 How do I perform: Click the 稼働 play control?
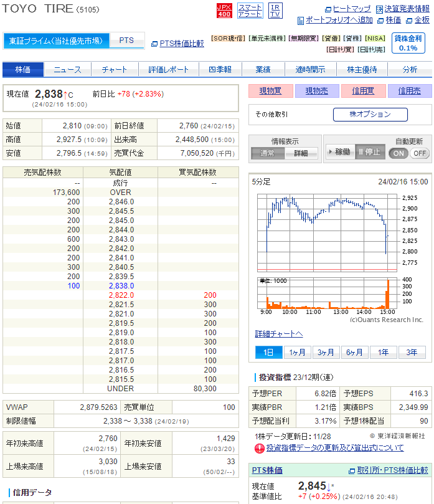pos(340,152)
